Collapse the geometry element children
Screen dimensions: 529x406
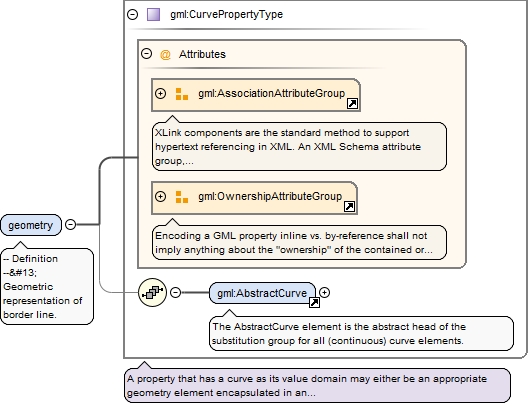pyautogui.click(x=71, y=224)
